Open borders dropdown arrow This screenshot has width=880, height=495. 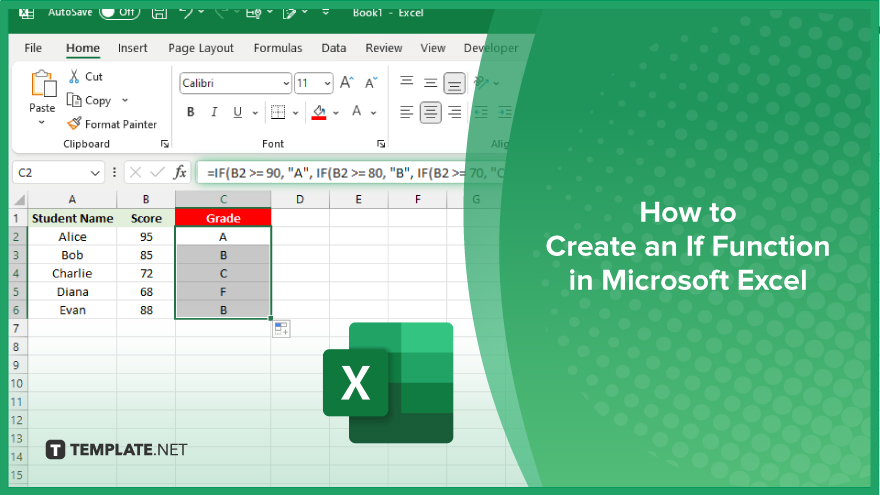click(295, 113)
